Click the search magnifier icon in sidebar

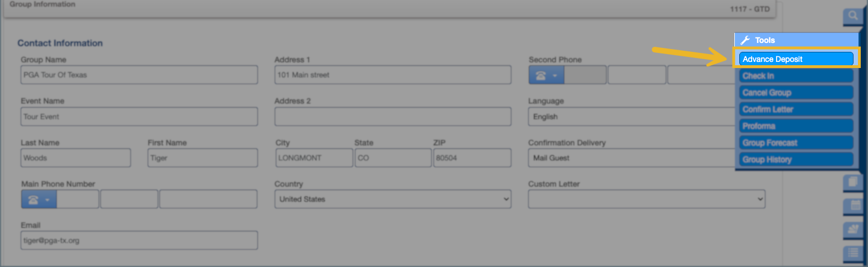pyautogui.click(x=852, y=16)
